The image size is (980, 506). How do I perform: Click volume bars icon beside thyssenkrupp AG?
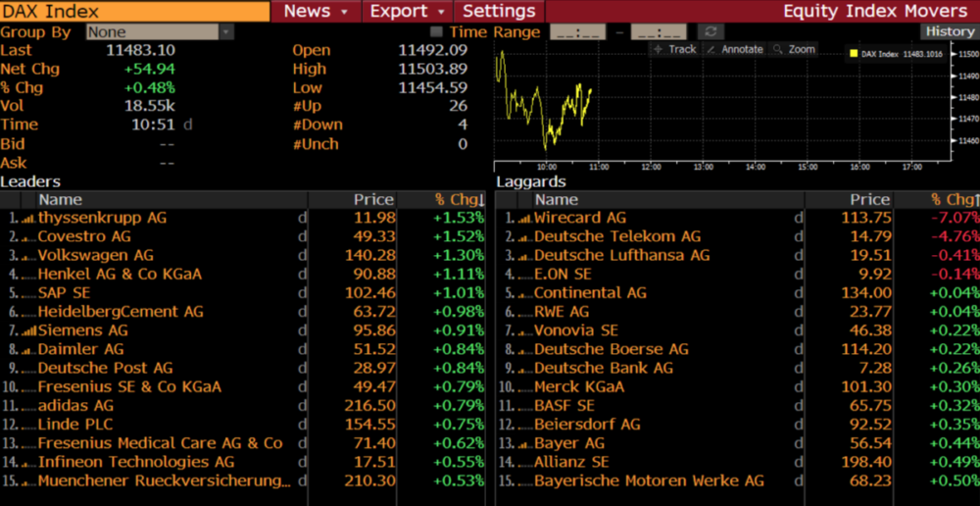28,219
